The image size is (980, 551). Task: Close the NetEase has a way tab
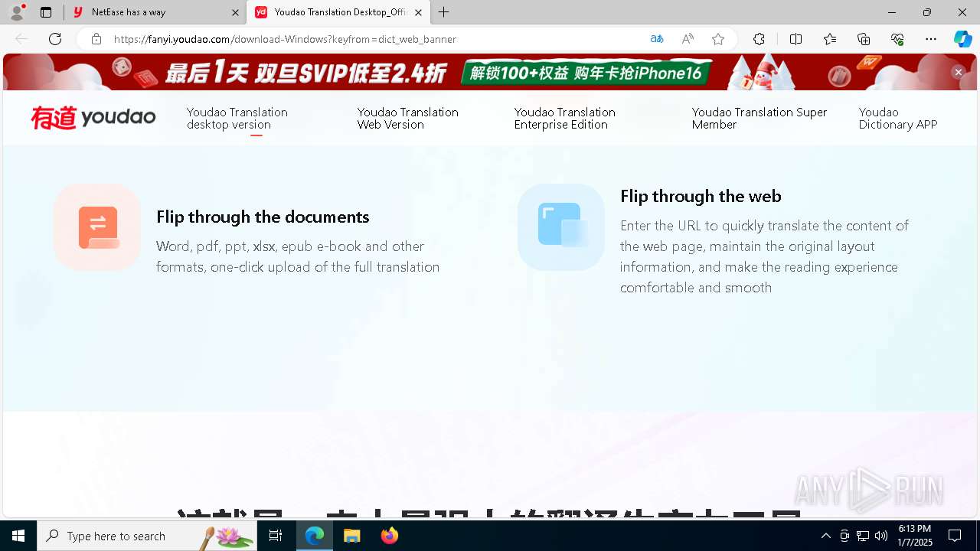235,12
